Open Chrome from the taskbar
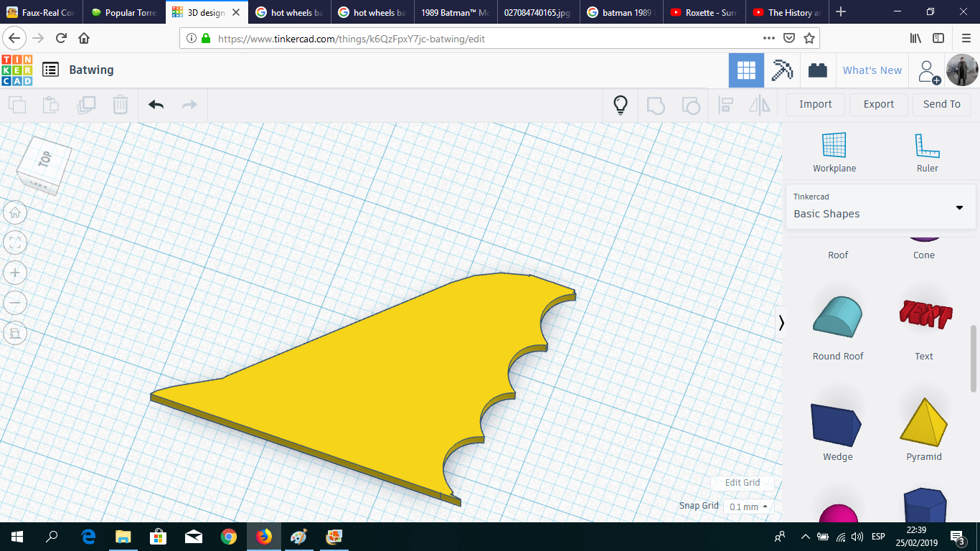 pyautogui.click(x=229, y=537)
